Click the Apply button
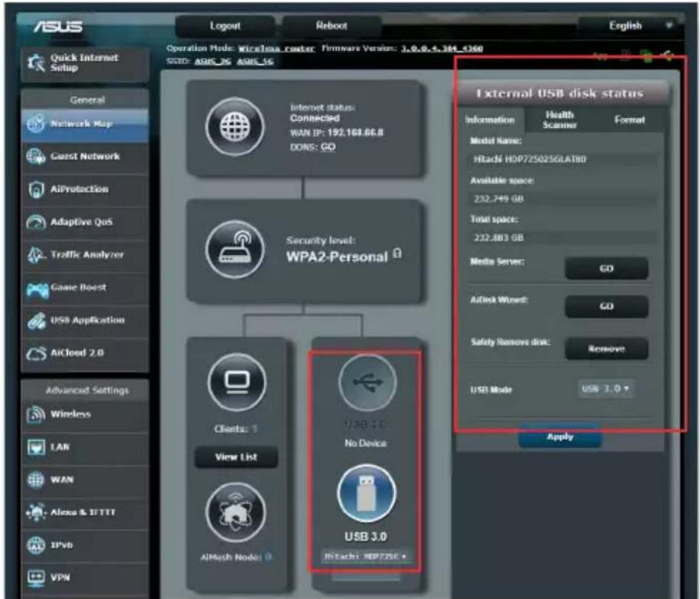The image size is (700, 599). 560,436
